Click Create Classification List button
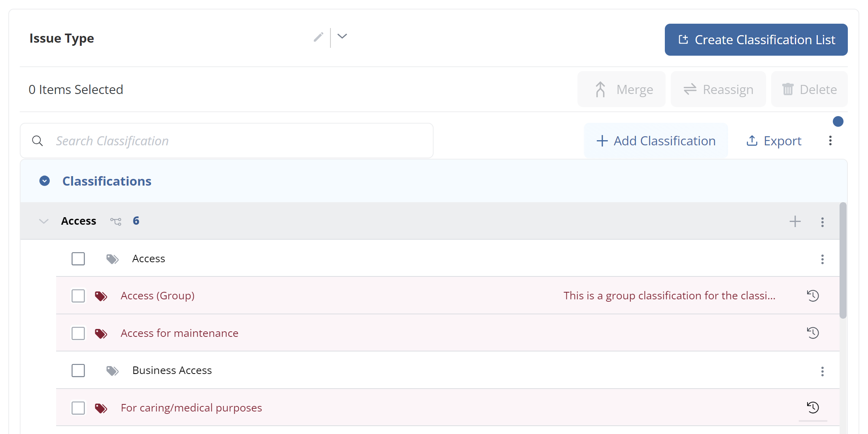868x434 pixels. [756, 39]
